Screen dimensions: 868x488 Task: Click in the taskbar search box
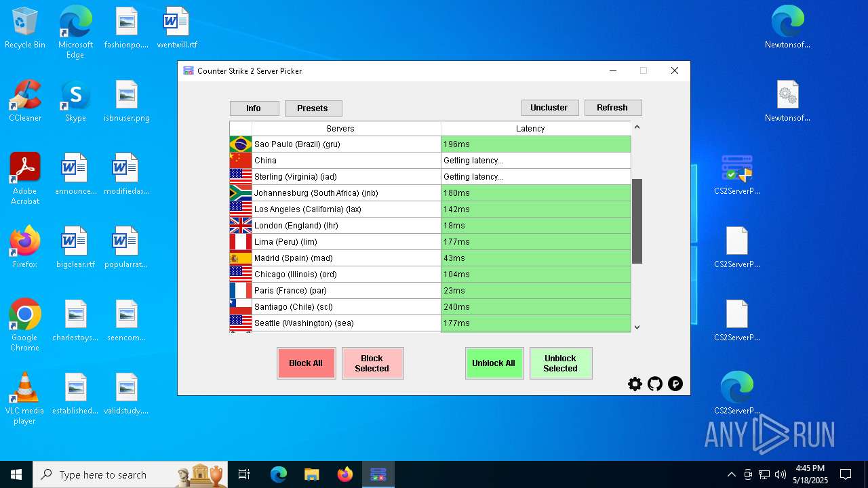click(130, 474)
